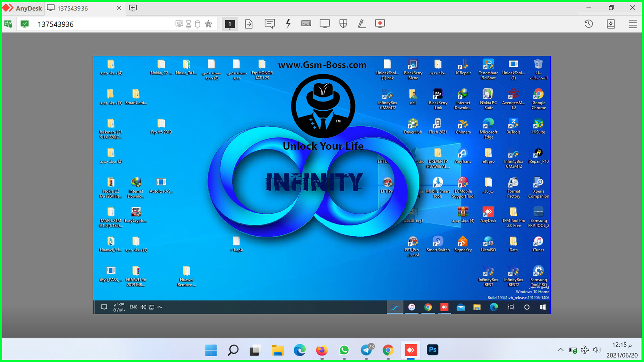Select +1.apk file on remote desktop
This screenshot has height=362, width=644.
point(236,244)
